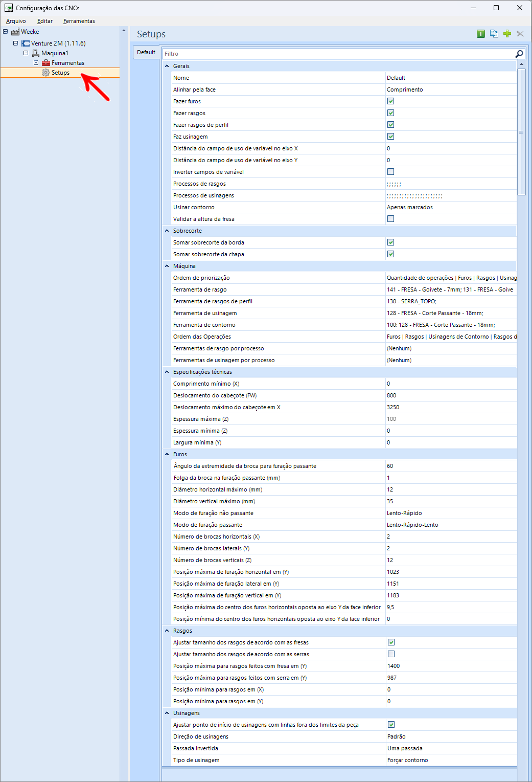Collapse the Weeke tree node
Image resolution: width=532 pixels, height=782 pixels.
tap(5, 32)
